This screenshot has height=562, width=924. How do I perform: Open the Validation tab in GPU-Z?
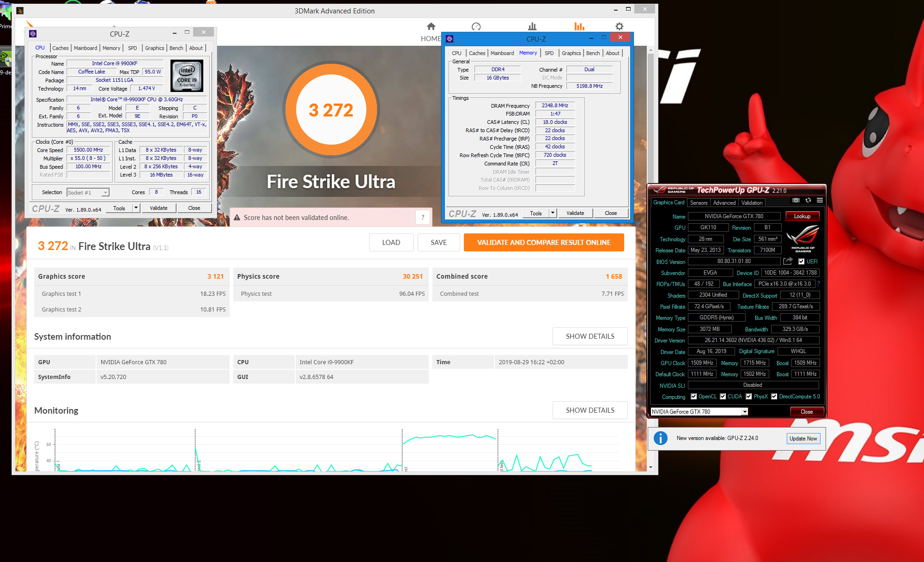click(752, 203)
